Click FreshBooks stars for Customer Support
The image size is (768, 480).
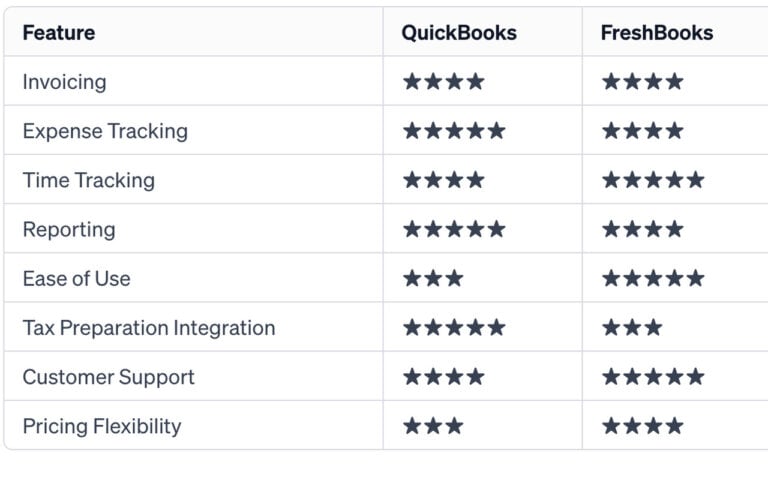653,377
